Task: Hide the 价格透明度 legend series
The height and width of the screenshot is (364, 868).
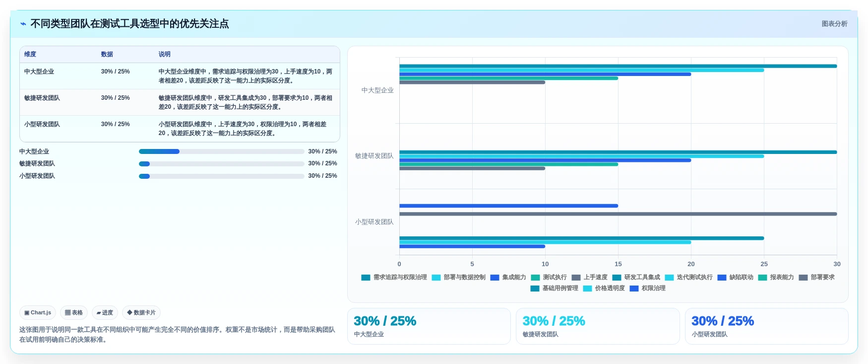Action: point(604,289)
